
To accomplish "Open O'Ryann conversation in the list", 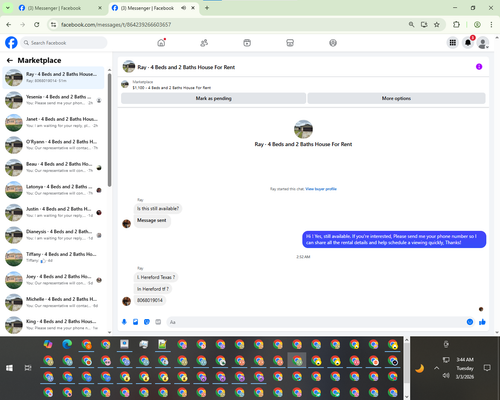I will [x=53, y=145].
